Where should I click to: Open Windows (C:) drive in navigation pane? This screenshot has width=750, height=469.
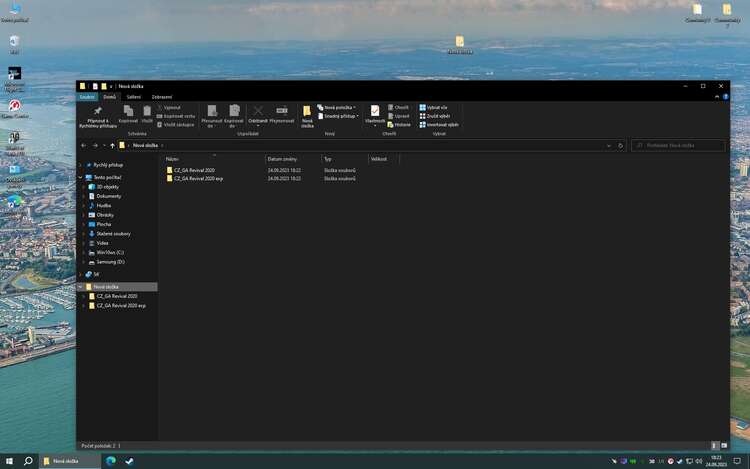(110, 252)
